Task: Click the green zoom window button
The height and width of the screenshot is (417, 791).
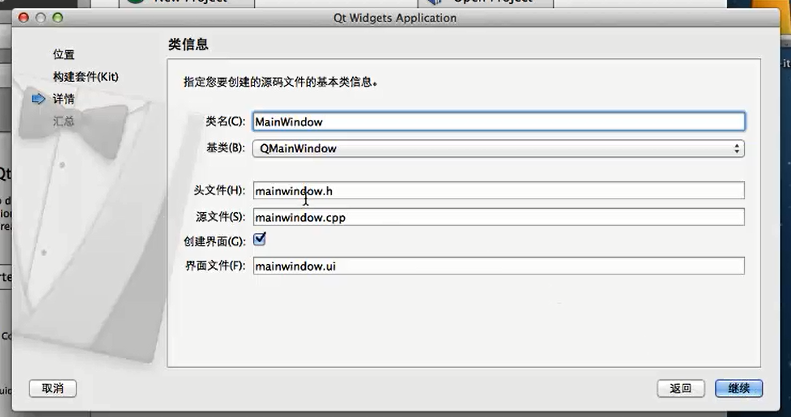Action: [x=58, y=18]
